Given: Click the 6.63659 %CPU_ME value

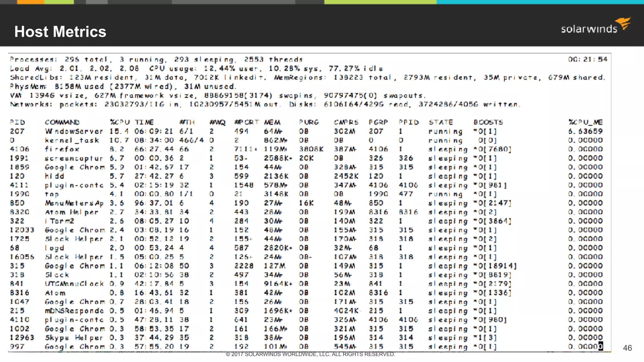Looking at the screenshot, I should click(586, 131).
